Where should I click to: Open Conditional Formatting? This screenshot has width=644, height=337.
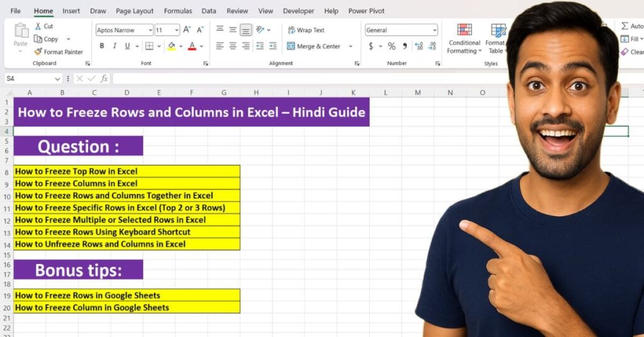click(x=464, y=39)
